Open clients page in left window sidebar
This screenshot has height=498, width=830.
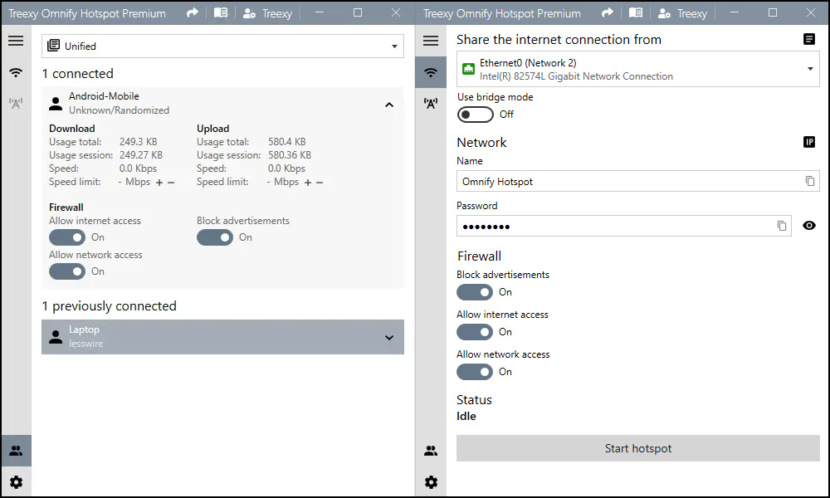pyautogui.click(x=16, y=450)
